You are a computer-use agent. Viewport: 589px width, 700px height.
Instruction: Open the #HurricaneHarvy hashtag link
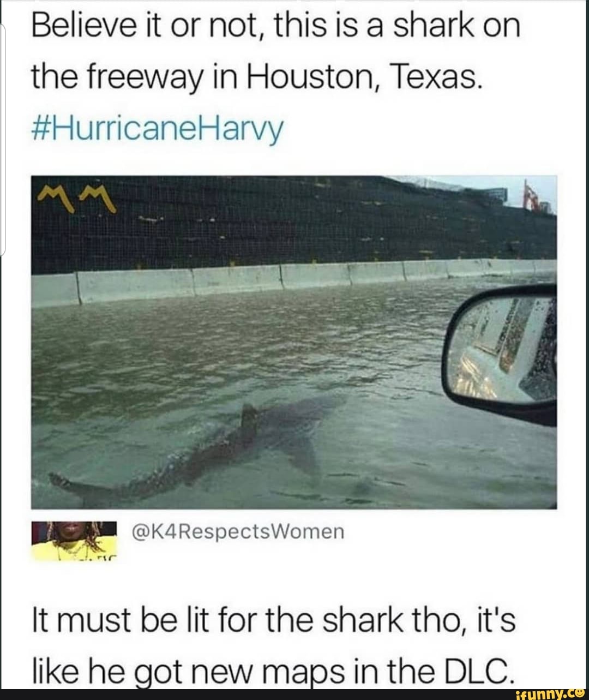[x=158, y=129]
